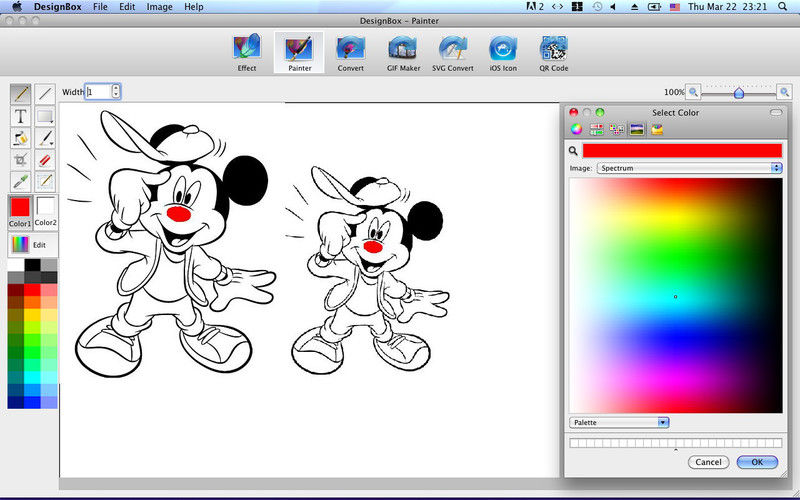Cancel the Select Color dialog
Screen dimensions: 800x500
[708, 462]
